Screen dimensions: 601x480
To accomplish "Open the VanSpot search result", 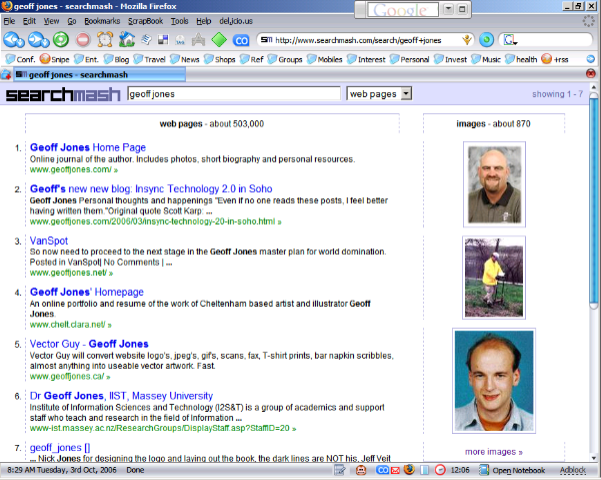I will click(x=49, y=241).
